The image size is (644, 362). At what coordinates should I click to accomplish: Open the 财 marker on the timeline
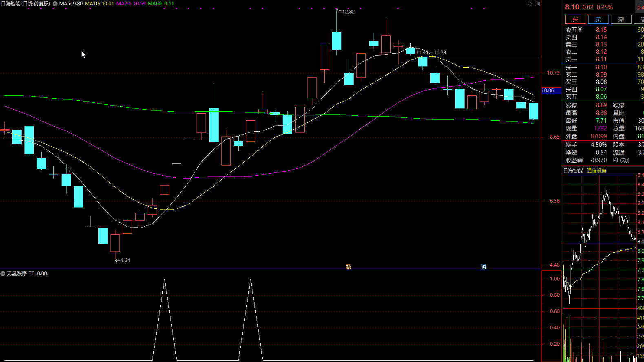coord(484,267)
